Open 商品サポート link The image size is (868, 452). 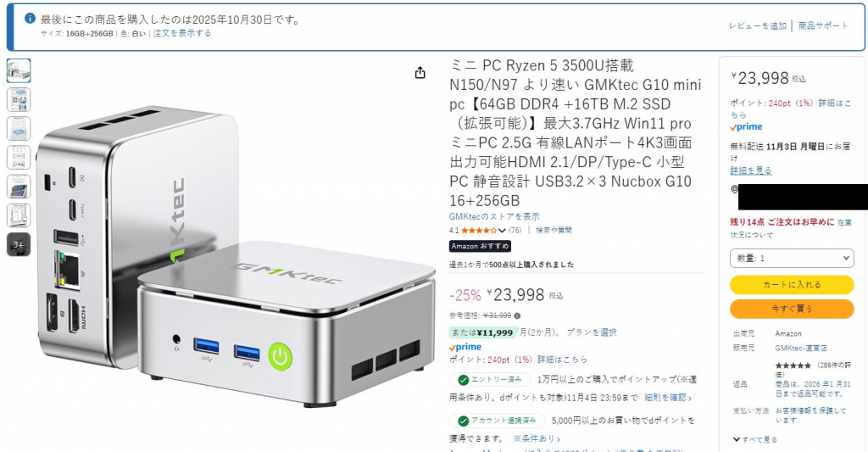click(x=823, y=25)
